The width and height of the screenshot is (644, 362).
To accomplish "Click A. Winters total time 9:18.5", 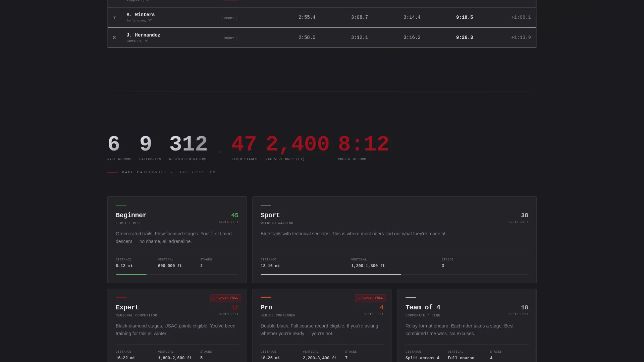I will 464,17.
